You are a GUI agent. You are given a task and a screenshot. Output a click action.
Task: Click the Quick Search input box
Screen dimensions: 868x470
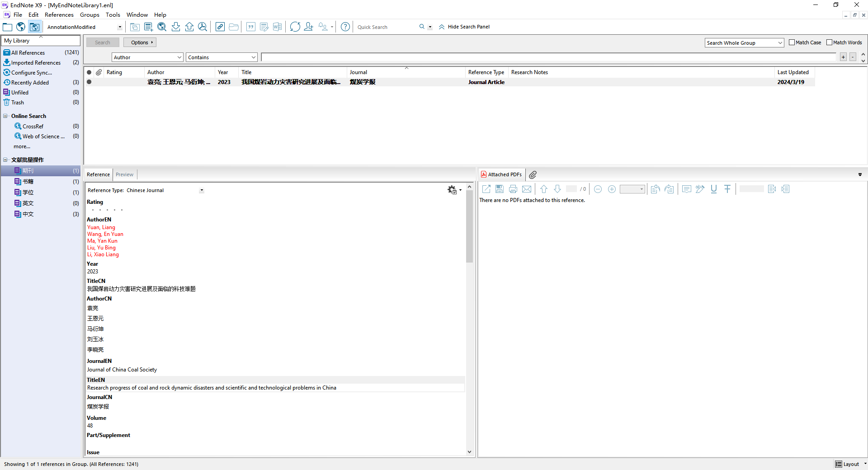pos(387,27)
